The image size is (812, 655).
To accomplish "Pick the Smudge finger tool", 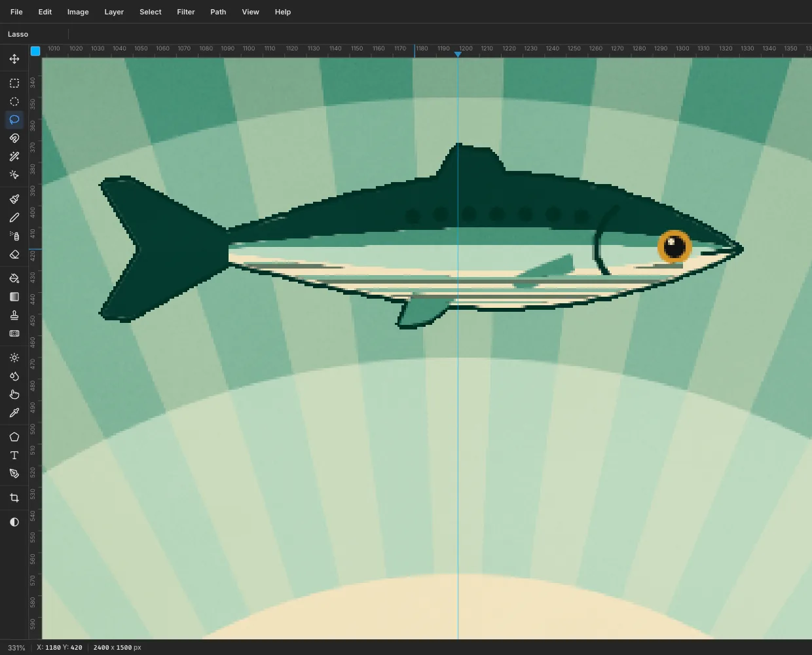I will click(x=14, y=394).
